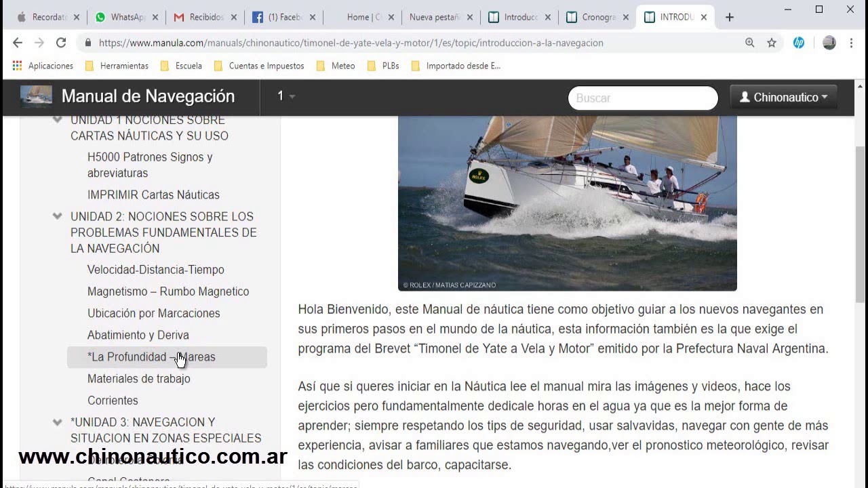Open Materiales de trabajo topic
Image resolution: width=868 pixels, height=488 pixels.
(x=139, y=379)
